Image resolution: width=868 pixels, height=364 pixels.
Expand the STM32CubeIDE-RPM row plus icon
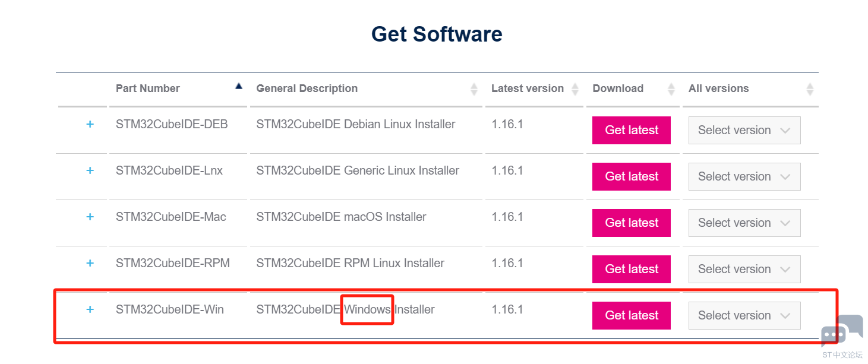(90, 263)
